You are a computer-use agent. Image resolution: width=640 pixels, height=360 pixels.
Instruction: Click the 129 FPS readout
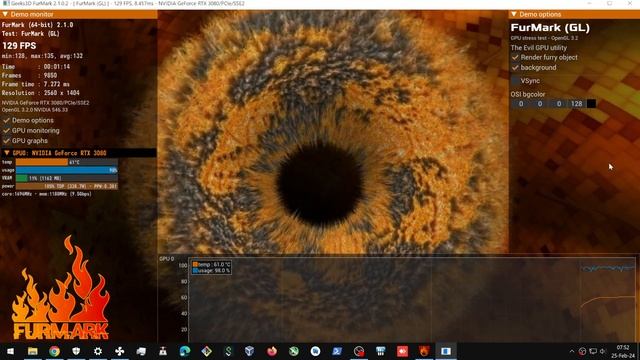(19, 46)
